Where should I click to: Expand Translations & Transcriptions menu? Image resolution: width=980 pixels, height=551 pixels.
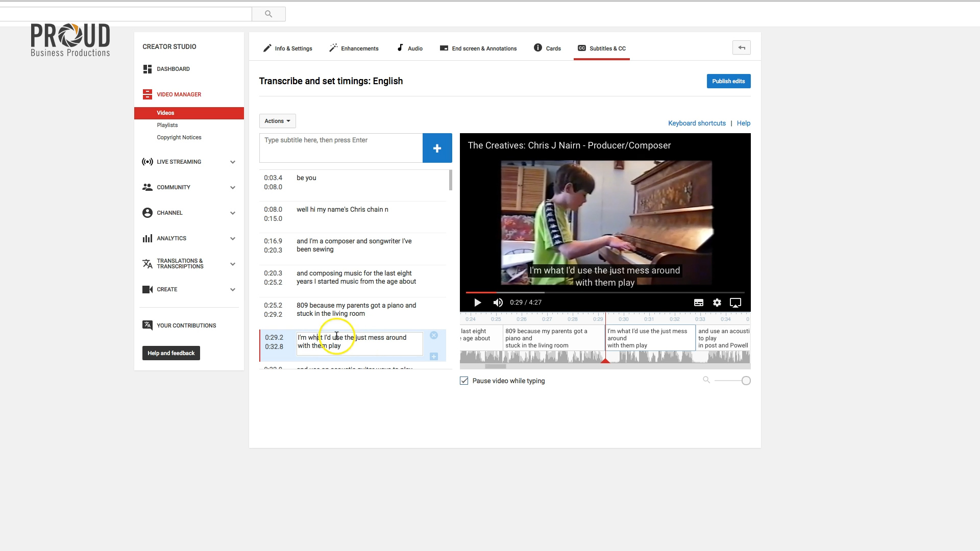tap(233, 264)
